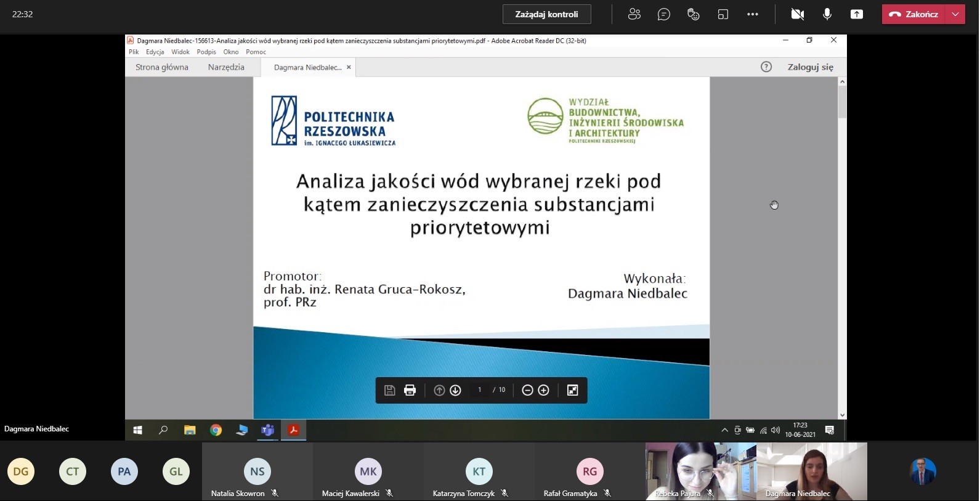Screen dimensions: 980x501
Task: Zoom in on PDF with plus icon
Action: coord(543,390)
